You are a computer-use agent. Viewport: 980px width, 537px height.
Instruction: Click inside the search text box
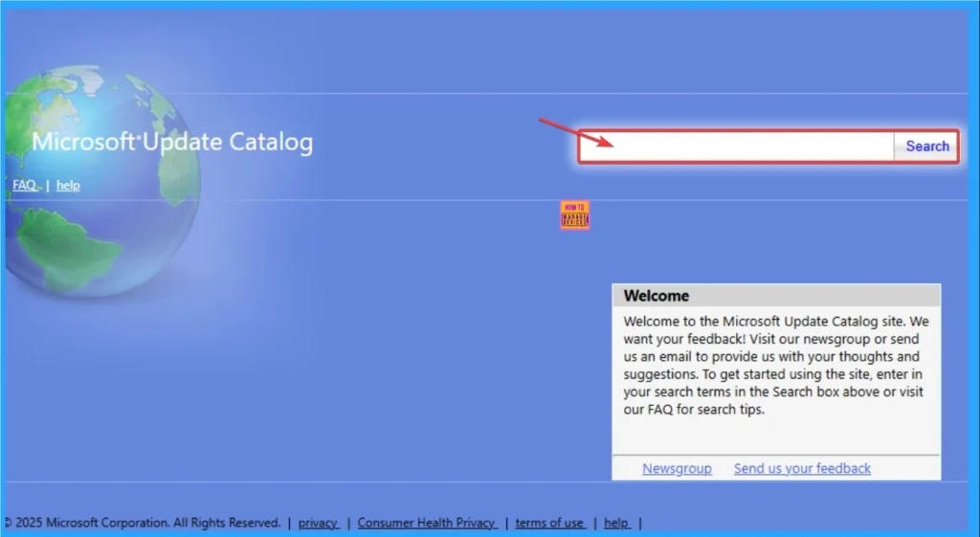737,146
